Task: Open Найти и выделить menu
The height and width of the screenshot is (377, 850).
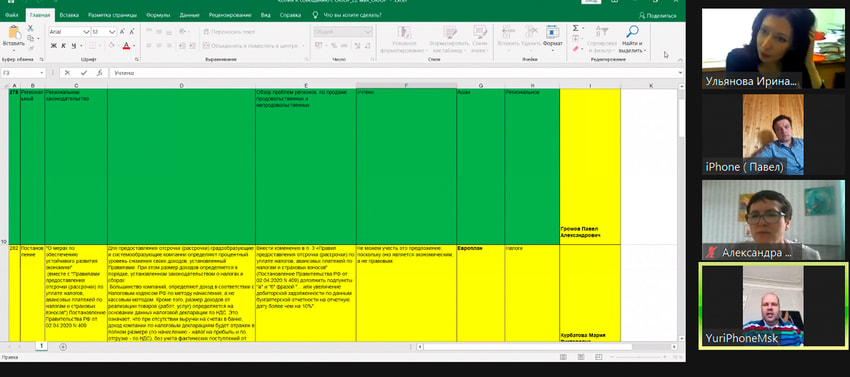Action: [x=632, y=39]
